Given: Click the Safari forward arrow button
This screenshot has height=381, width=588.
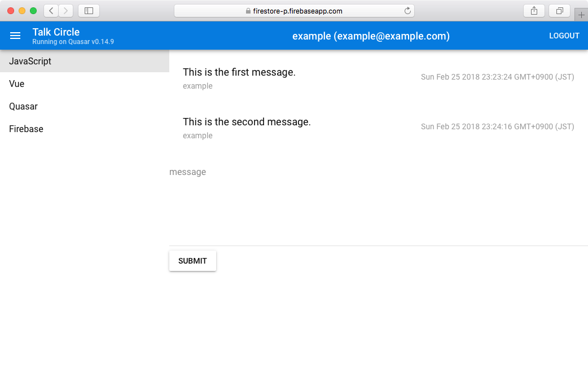Looking at the screenshot, I should (x=65, y=11).
